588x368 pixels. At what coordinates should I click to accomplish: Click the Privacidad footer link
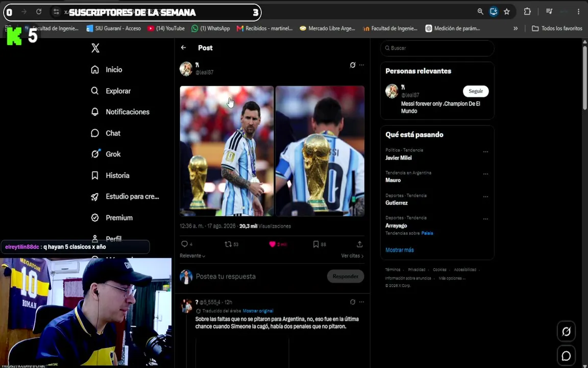[416, 270]
